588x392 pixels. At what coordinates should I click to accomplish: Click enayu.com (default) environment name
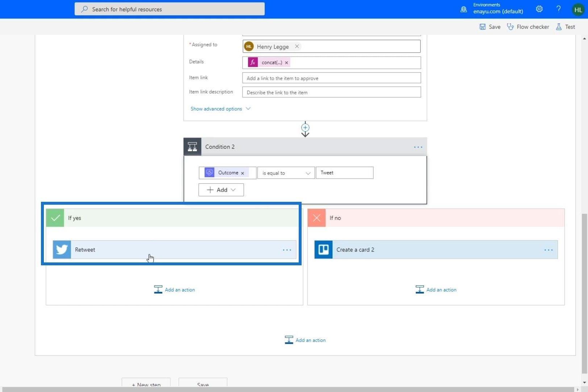[x=498, y=12]
